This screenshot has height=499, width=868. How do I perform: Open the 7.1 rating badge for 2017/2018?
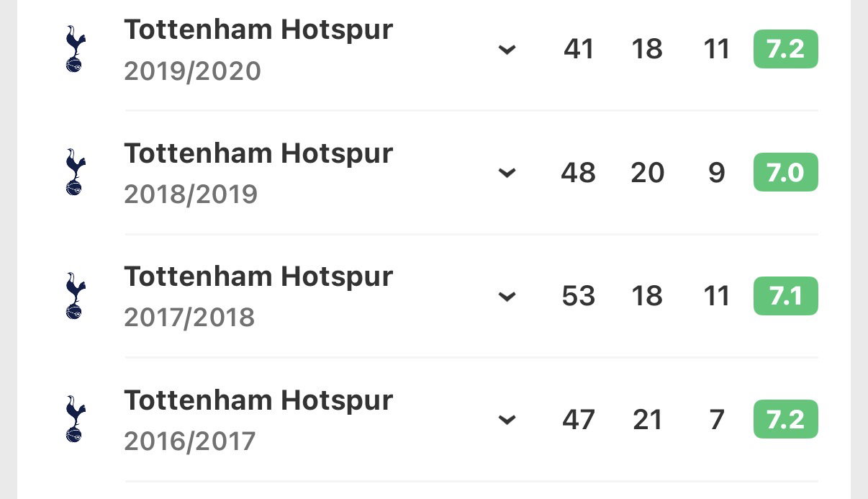[x=786, y=295]
